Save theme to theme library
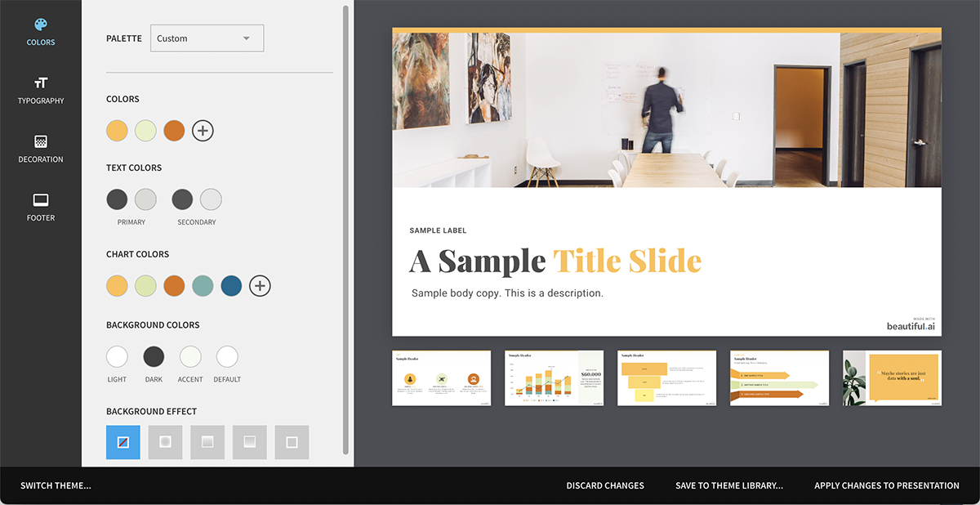This screenshot has height=505, width=980. pos(728,485)
